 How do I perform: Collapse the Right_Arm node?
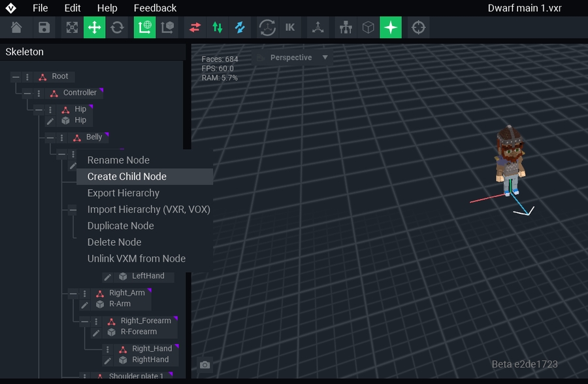pos(73,294)
